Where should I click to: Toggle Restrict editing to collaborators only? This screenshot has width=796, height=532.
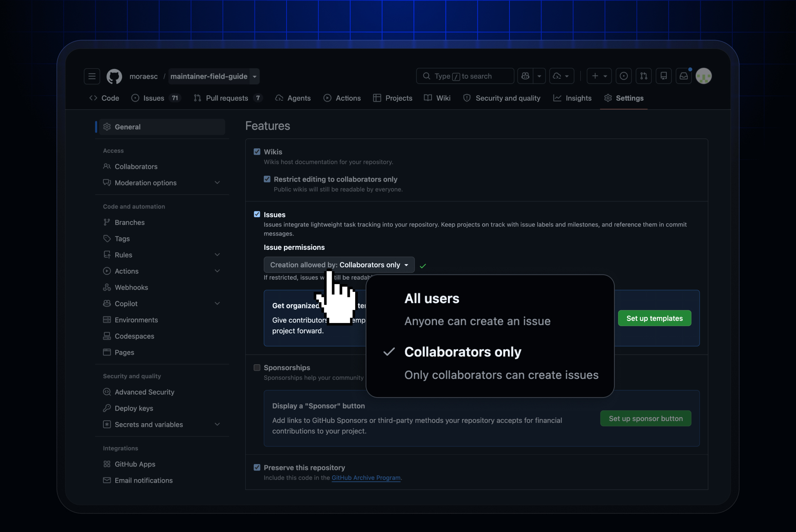[x=267, y=179]
